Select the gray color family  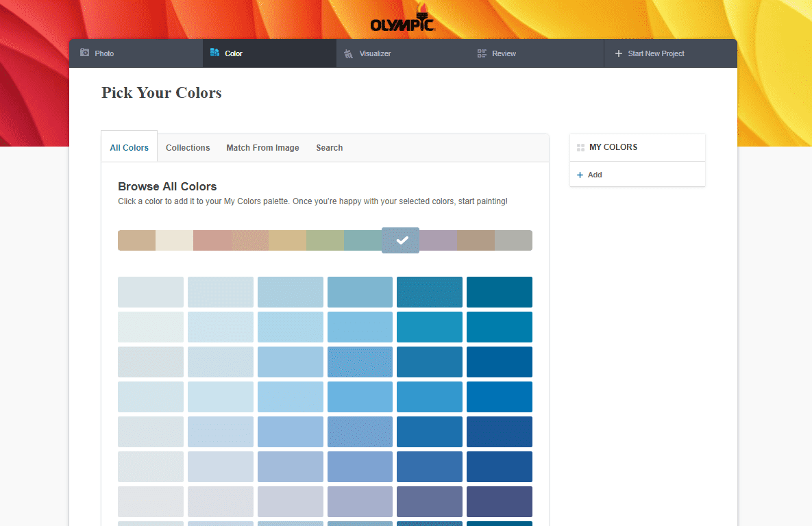click(x=513, y=240)
